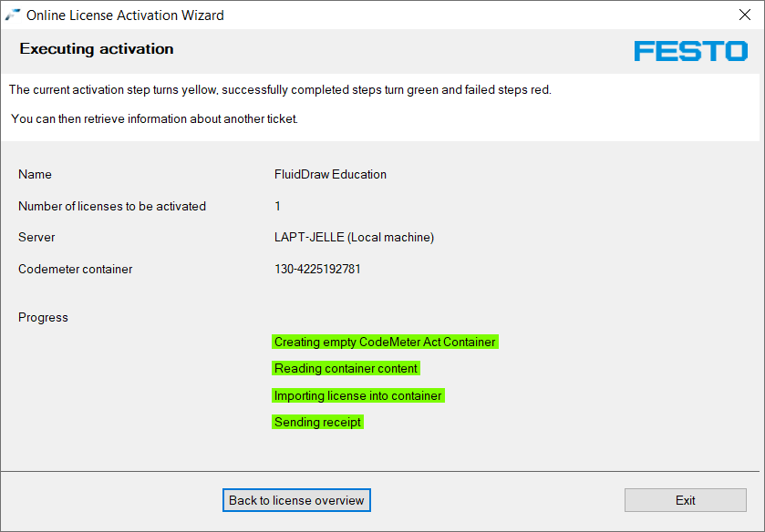The height and width of the screenshot is (532, 765).
Task: Click the Codemeter container number 130-4225192781
Action: 317,269
